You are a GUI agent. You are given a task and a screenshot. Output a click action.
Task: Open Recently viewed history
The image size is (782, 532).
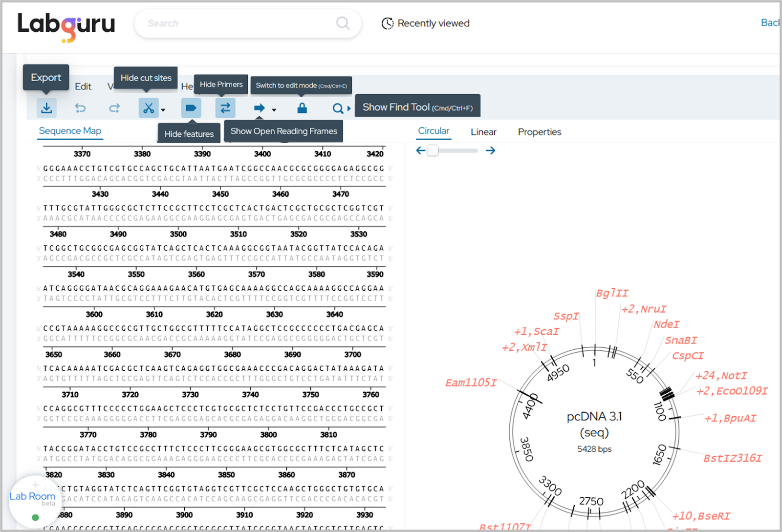pyautogui.click(x=425, y=23)
